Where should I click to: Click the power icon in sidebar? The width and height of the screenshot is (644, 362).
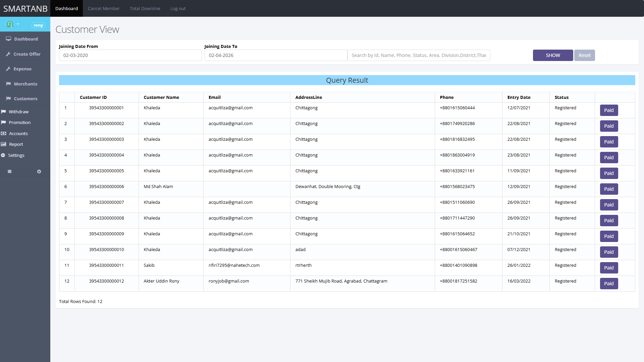click(39, 171)
